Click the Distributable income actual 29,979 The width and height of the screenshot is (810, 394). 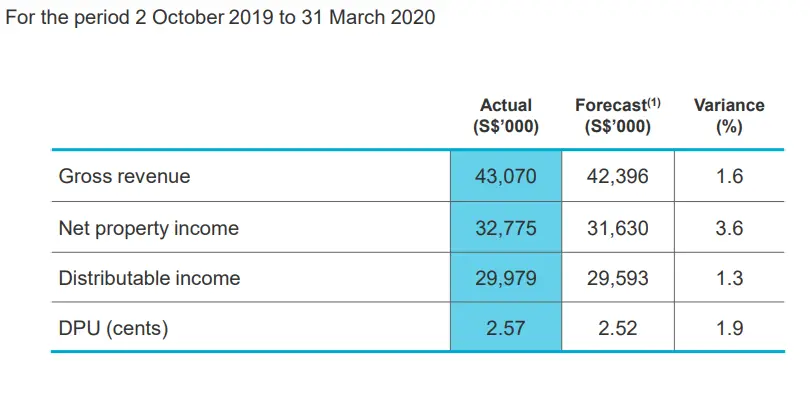point(506,278)
